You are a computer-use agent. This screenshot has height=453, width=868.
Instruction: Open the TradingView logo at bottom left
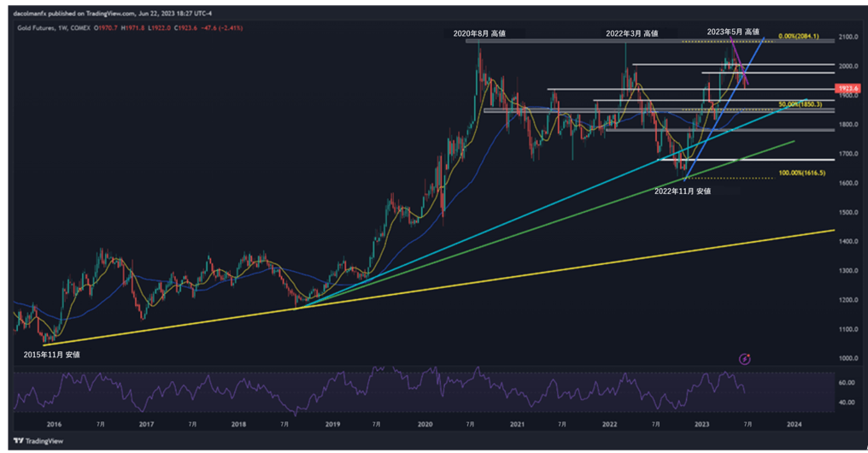38,441
